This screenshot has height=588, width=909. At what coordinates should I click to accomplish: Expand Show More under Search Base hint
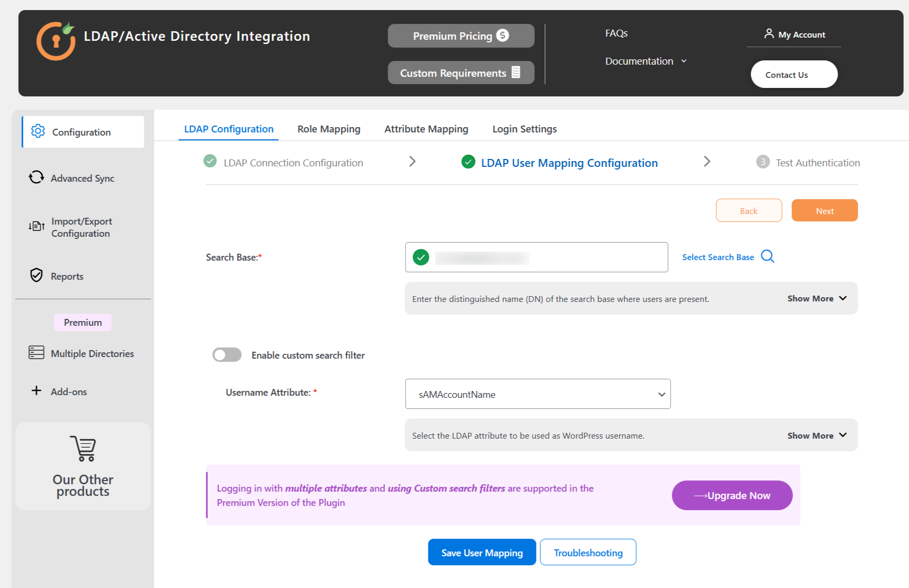point(816,299)
